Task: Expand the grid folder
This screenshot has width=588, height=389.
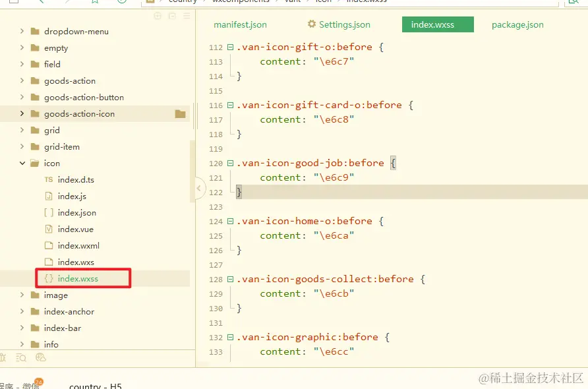Action: 22,130
